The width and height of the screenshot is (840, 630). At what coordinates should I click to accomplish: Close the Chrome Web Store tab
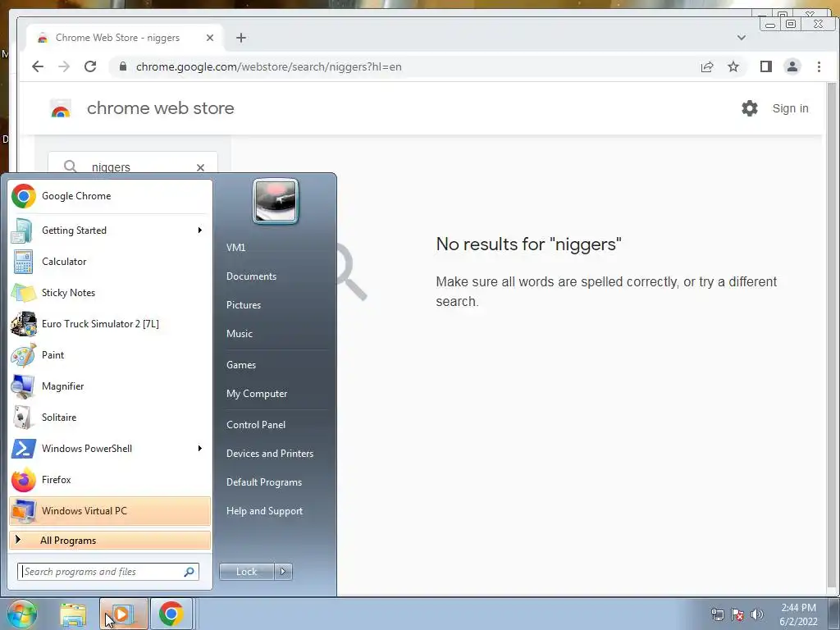(210, 38)
